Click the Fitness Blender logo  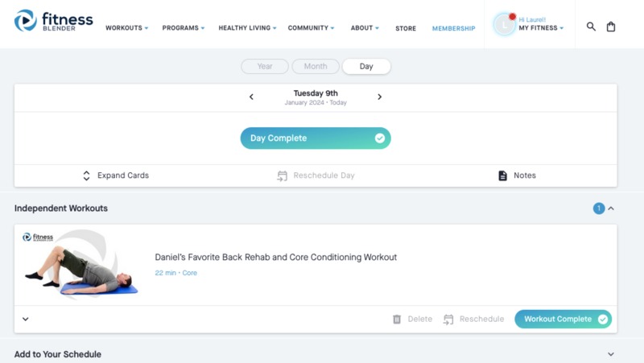click(x=53, y=22)
